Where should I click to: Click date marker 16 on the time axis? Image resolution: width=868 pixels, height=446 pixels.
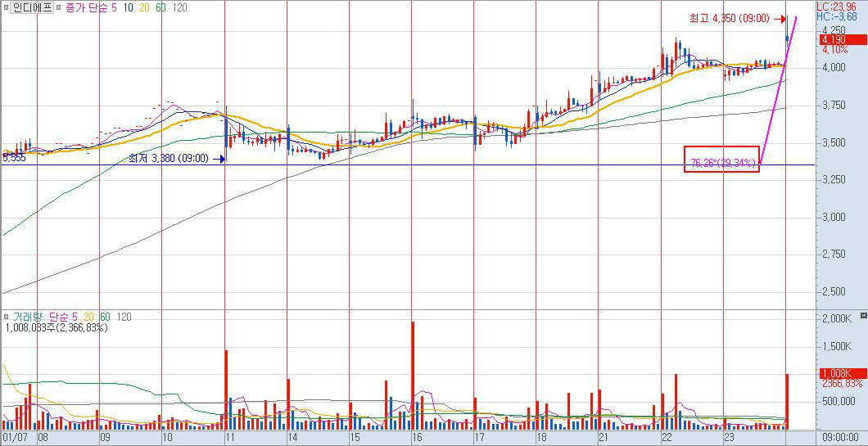[417, 438]
